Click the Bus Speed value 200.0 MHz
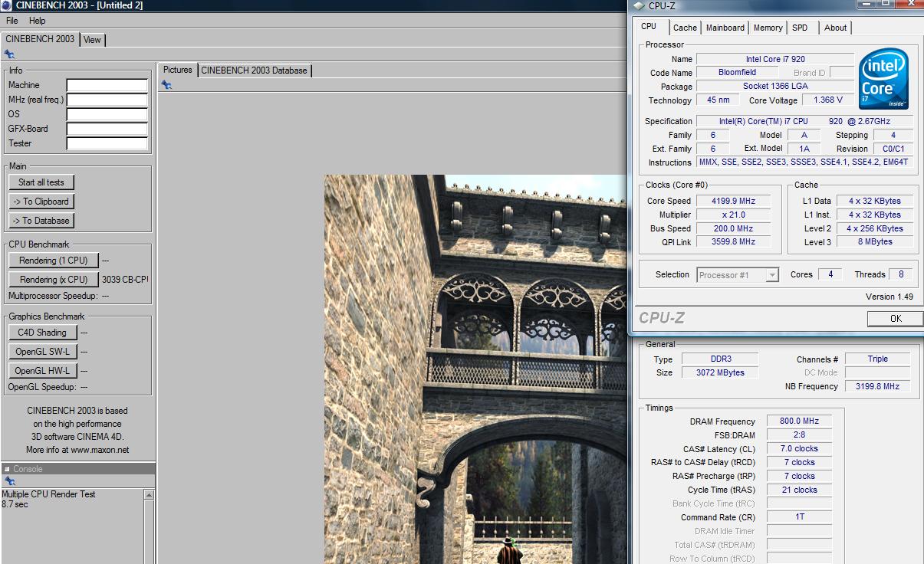Image resolution: width=924 pixels, height=564 pixels. pos(733,228)
